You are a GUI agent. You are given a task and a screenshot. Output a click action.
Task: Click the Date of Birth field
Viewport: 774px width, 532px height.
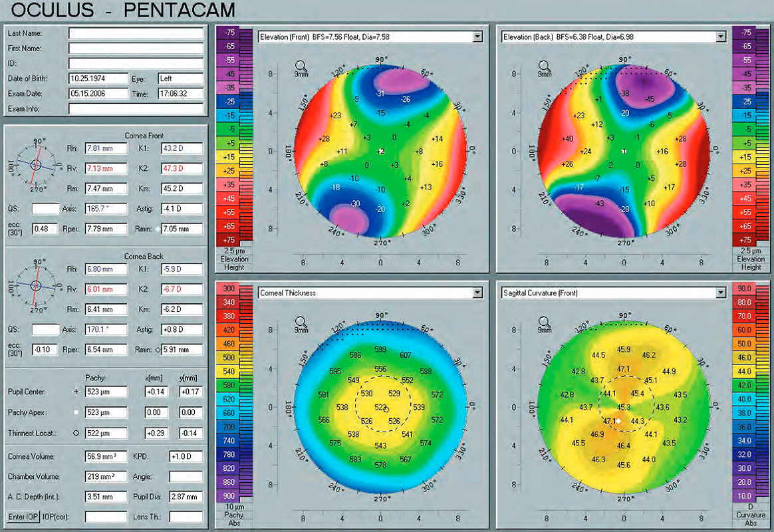(x=98, y=78)
